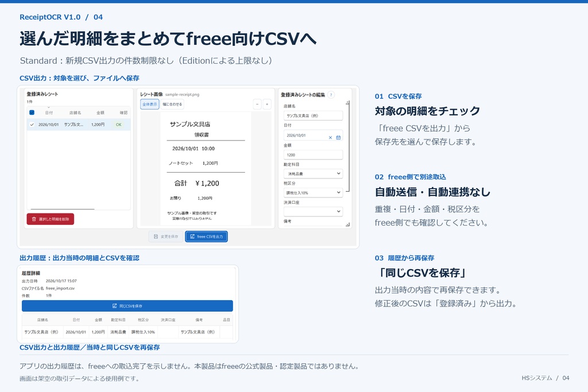
Task: Click the receipt image preview
Action: click(x=206, y=169)
